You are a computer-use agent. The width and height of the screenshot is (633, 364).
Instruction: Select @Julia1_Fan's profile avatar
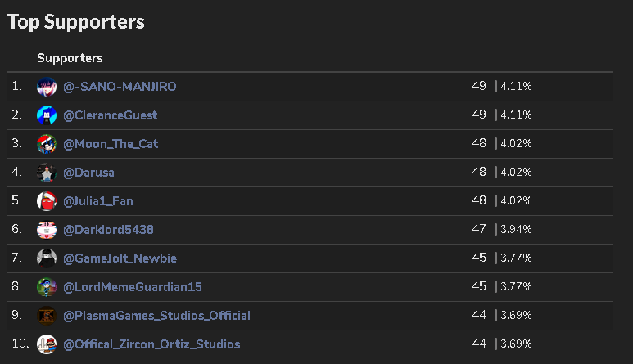[x=46, y=201]
